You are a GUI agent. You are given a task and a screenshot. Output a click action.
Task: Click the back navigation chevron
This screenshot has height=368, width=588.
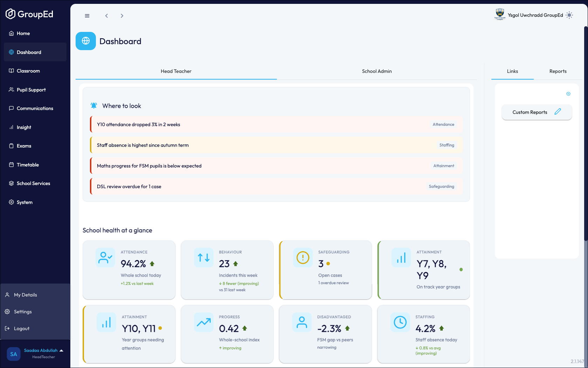[x=107, y=16]
